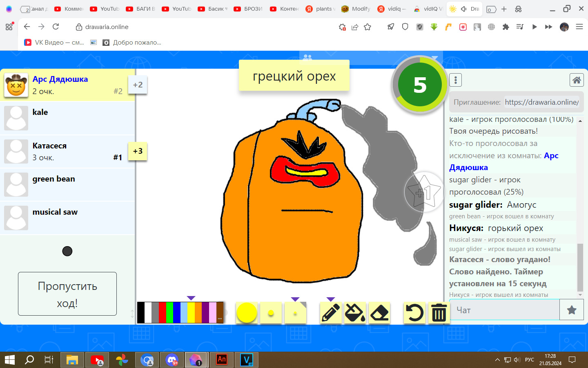Screen dimensions: 588x368
Task: Open Discord from the taskbar
Action: click(172, 360)
